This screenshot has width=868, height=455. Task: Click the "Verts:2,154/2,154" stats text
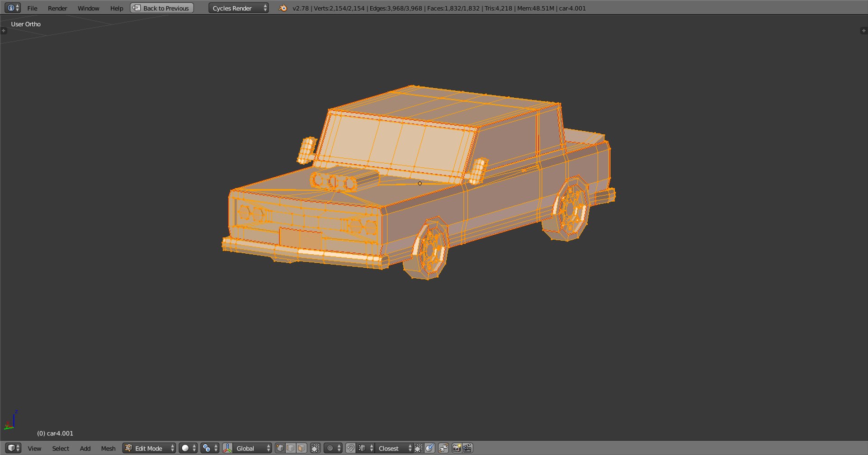[339, 8]
